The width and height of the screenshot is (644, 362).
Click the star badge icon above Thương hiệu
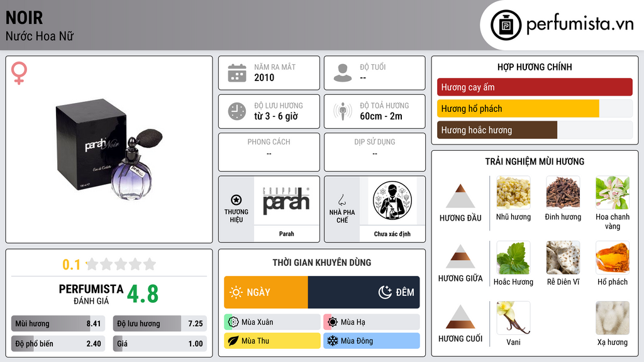point(236,200)
